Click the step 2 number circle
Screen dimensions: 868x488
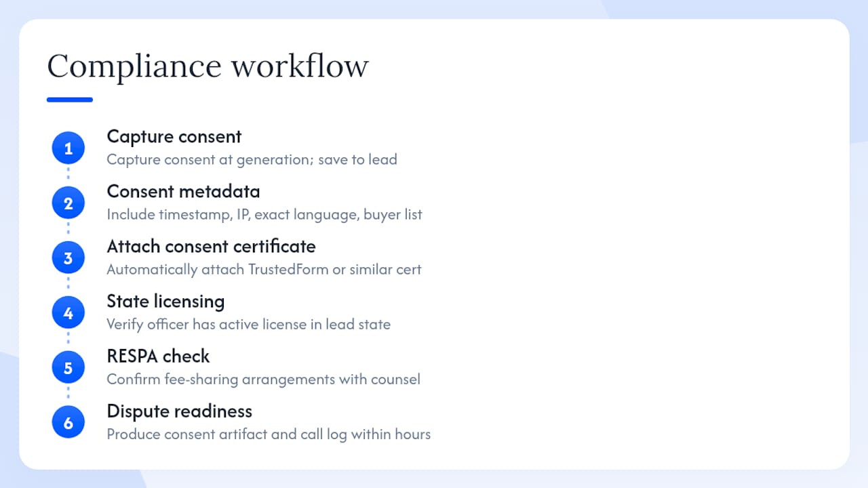tap(68, 203)
